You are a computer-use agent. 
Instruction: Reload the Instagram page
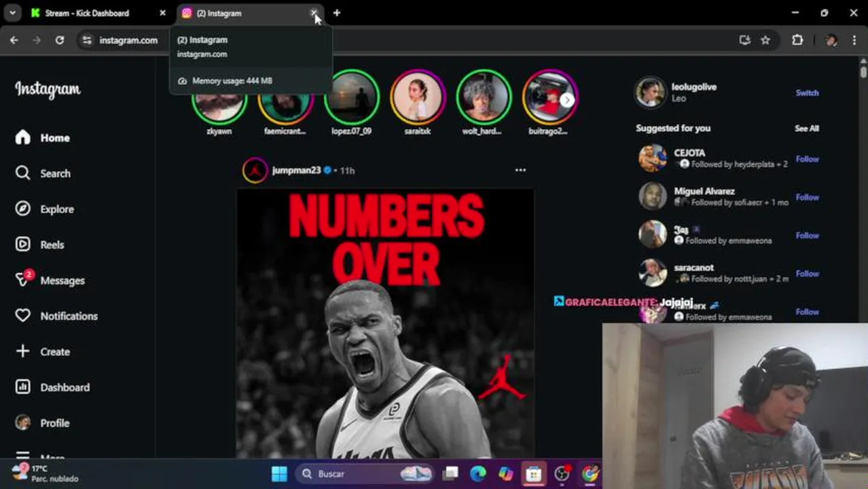[60, 40]
